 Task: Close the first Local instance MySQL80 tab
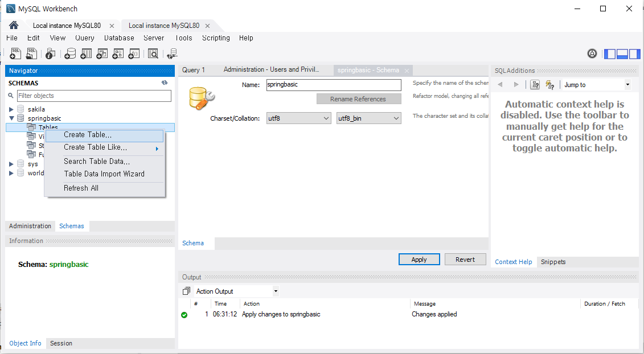112,26
